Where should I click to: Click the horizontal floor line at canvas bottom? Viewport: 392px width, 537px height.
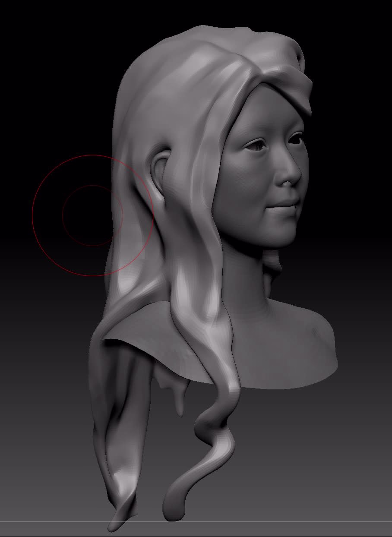click(196, 522)
